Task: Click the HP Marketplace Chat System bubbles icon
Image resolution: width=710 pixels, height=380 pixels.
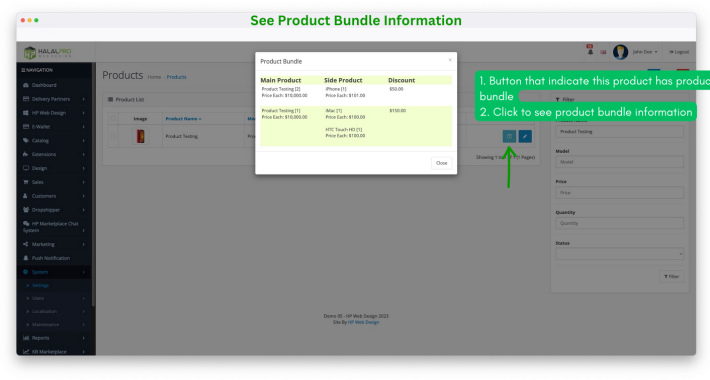Action: (26, 224)
